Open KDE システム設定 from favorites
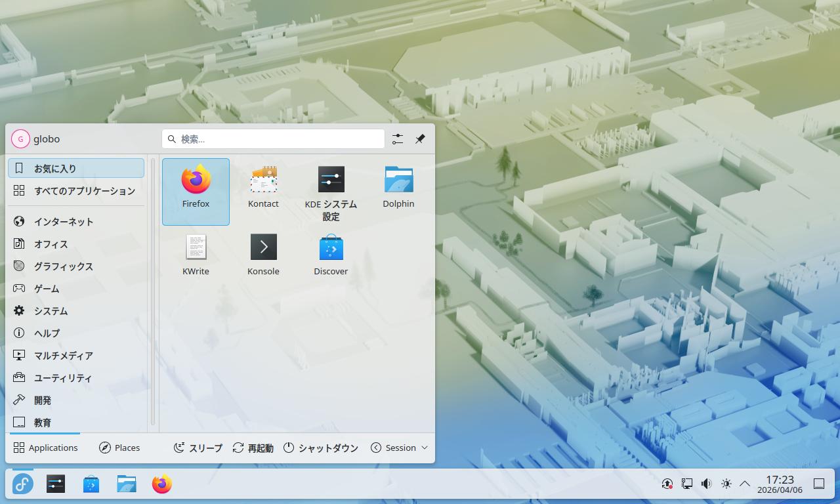840x504 pixels. [331, 190]
